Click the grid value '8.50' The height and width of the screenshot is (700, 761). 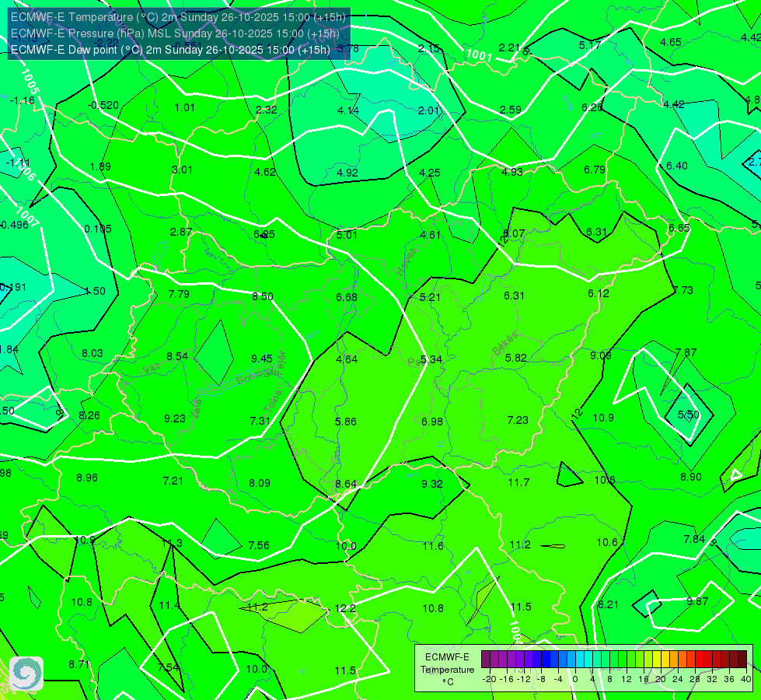coord(263,296)
